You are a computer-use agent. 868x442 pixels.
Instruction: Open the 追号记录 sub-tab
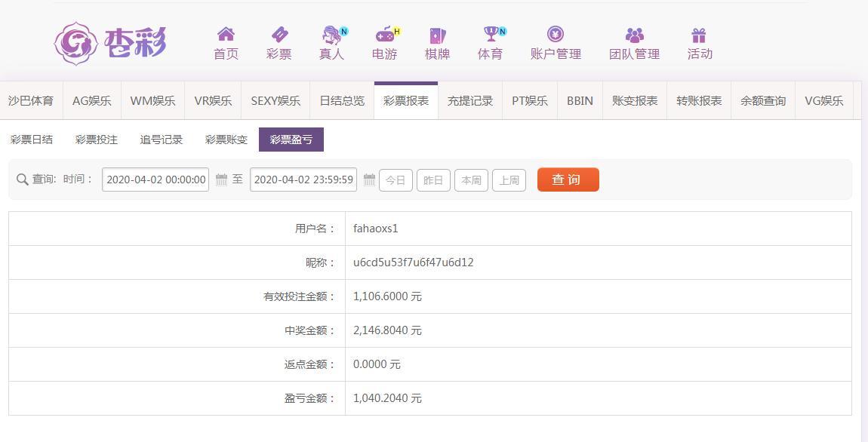pyautogui.click(x=162, y=140)
